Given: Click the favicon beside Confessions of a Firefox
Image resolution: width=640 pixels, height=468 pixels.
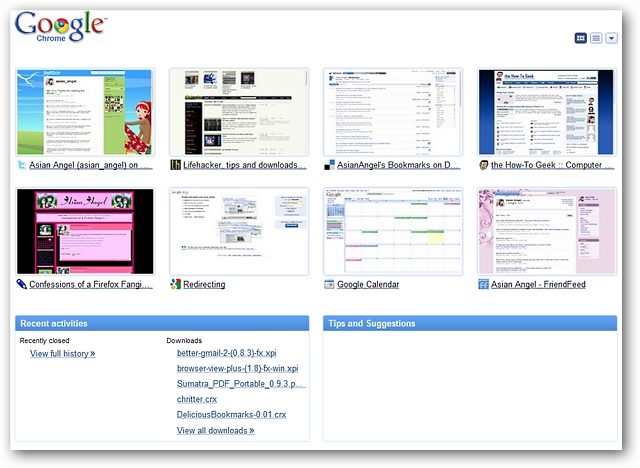Looking at the screenshot, I should click(x=21, y=284).
